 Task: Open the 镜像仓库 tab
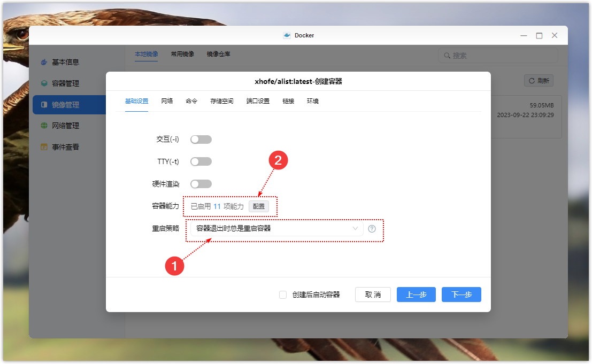pyautogui.click(x=218, y=54)
